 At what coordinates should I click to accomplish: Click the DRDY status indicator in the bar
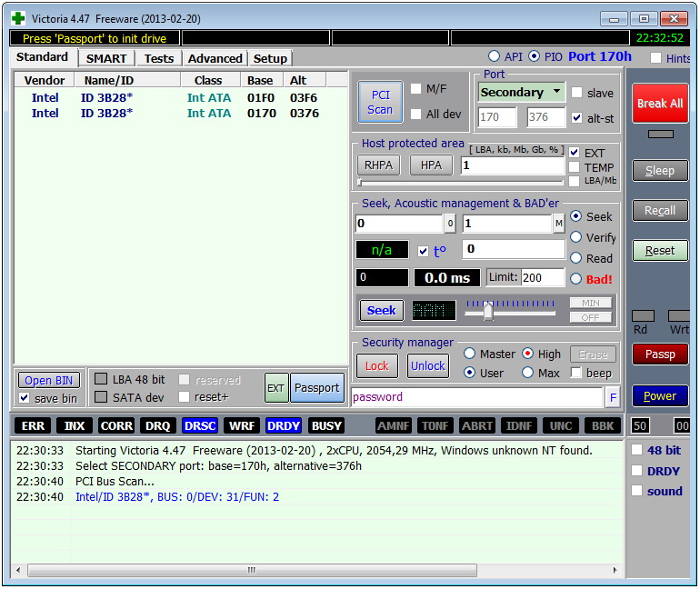coord(283,425)
